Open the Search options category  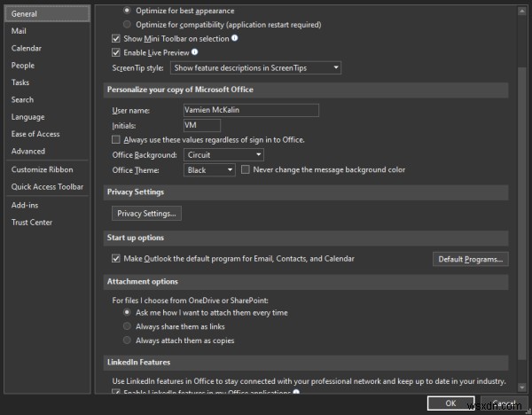tap(47, 100)
